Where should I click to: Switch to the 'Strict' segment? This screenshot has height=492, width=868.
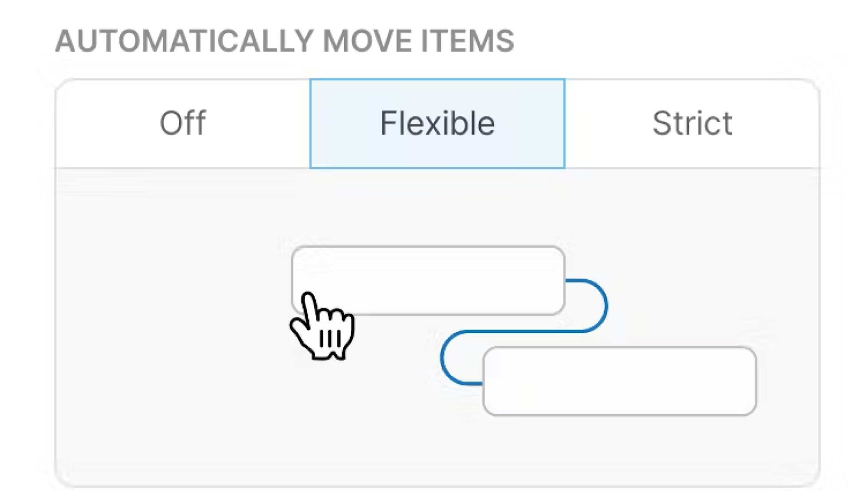tap(692, 124)
